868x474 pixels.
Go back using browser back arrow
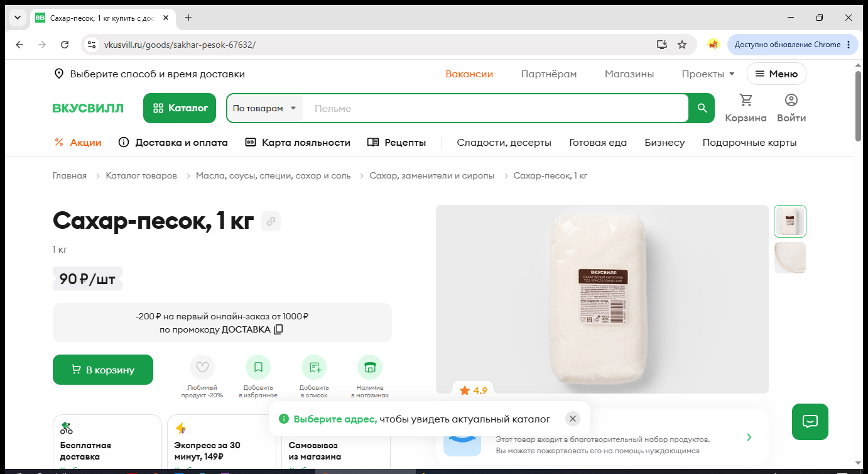point(19,45)
